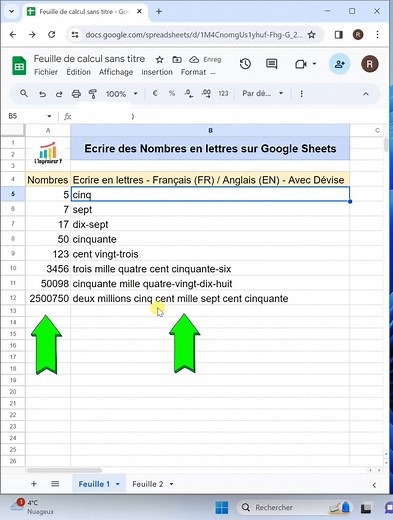Screen dimensions: 393x520
Task: Select cell with 'cent vingt-trois'
Action: click(x=210, y=254)
